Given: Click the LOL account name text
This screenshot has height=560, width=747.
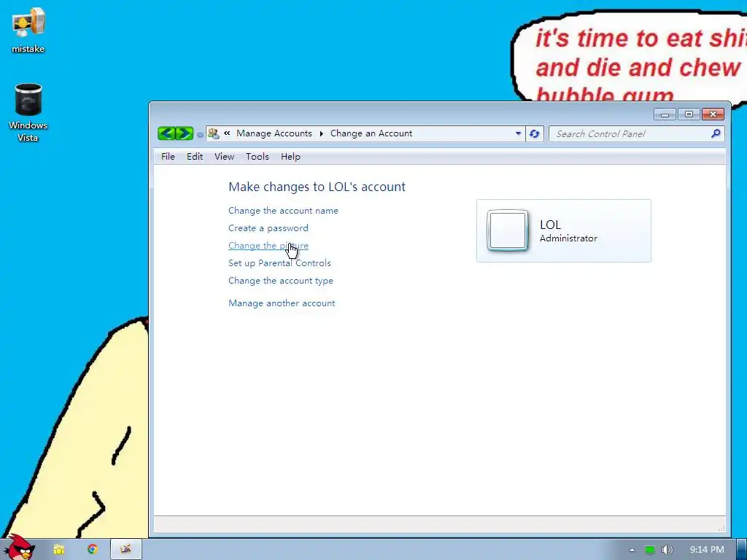Looking at the screenshot, I should (x=550, y=225).
